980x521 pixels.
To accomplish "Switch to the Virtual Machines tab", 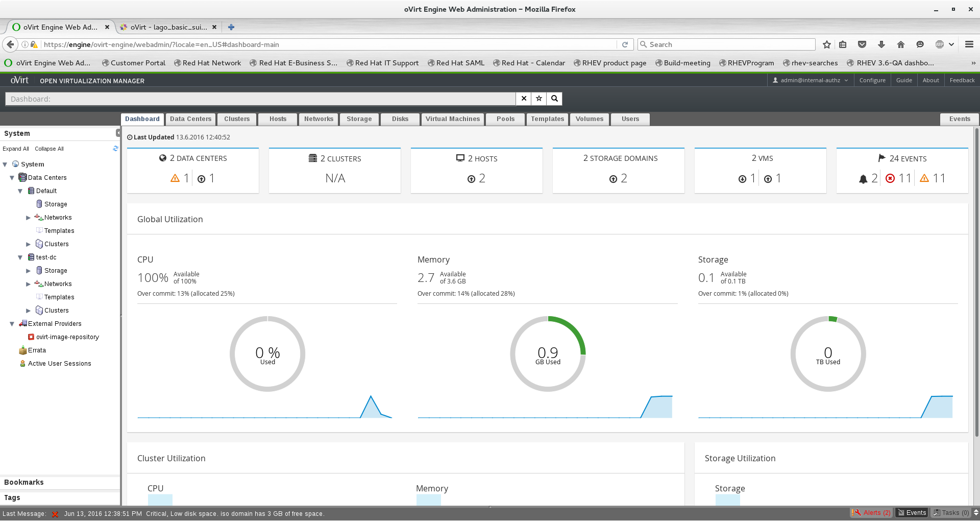I will [452, 119].
